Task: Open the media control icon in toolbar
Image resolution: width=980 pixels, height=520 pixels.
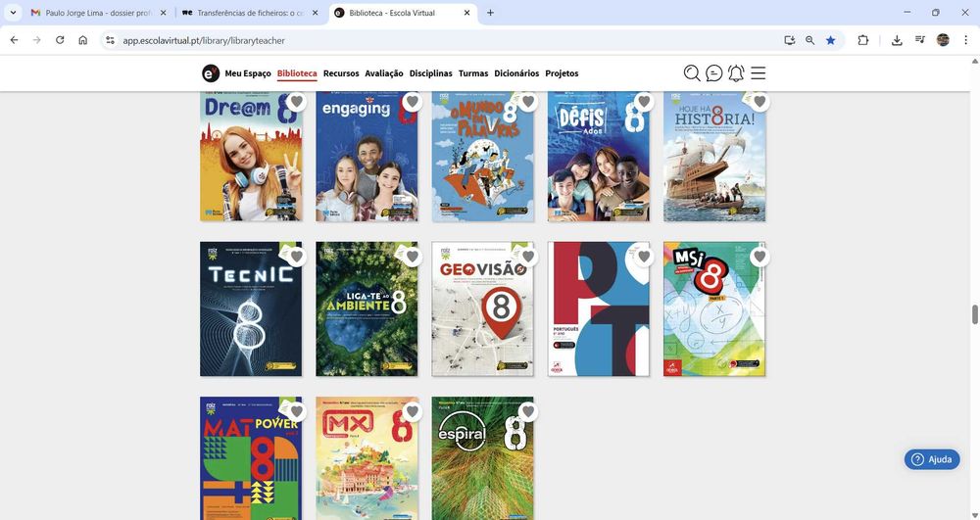Action: pyautogui.click(x=919, y=40)
